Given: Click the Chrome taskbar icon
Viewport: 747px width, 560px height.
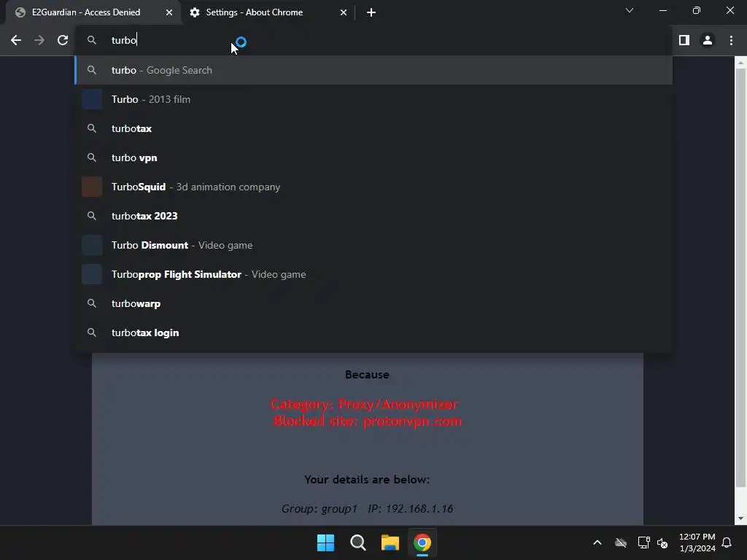Looking at the screenshot, I should click(422, 542).
